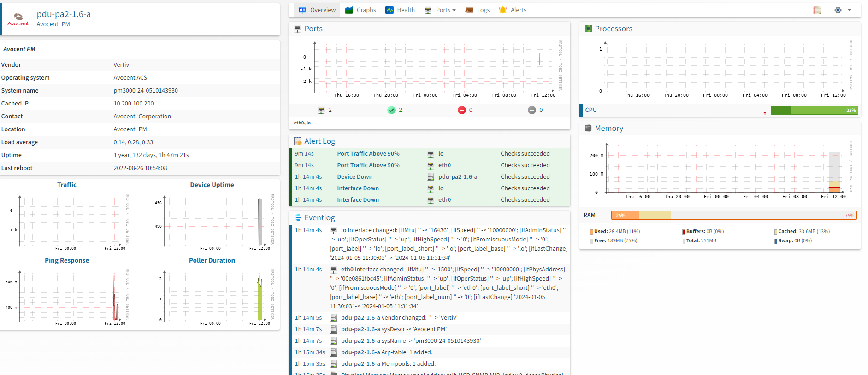The width and height of the screenshot is (868, 375).
Task: Open Port Traffic Above 90% alert for lo
Action: tap(368, 154)
